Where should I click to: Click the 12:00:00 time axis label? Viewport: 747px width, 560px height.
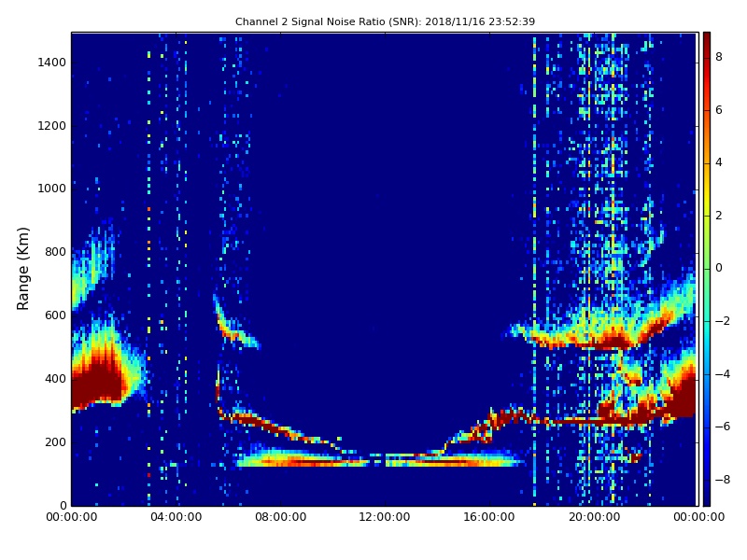pos(385,517)
